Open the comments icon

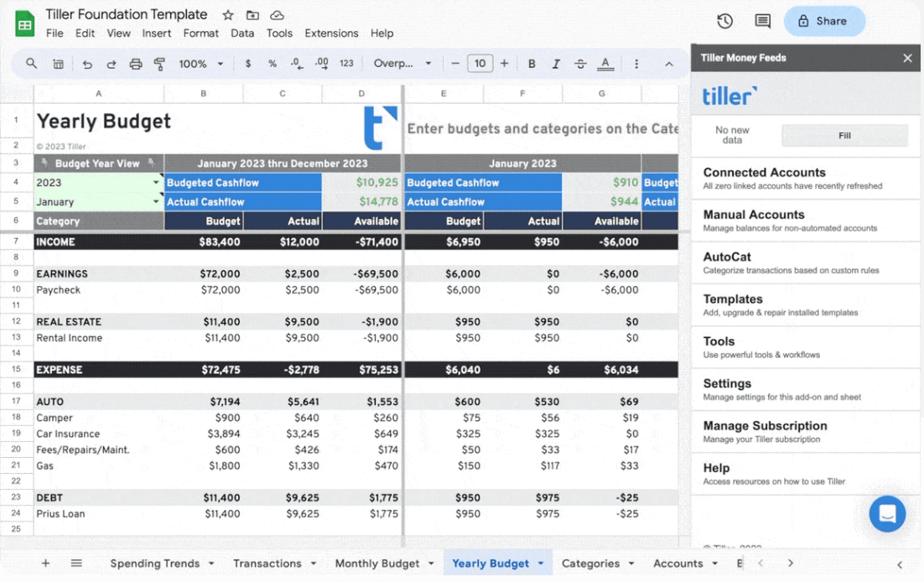762,21
